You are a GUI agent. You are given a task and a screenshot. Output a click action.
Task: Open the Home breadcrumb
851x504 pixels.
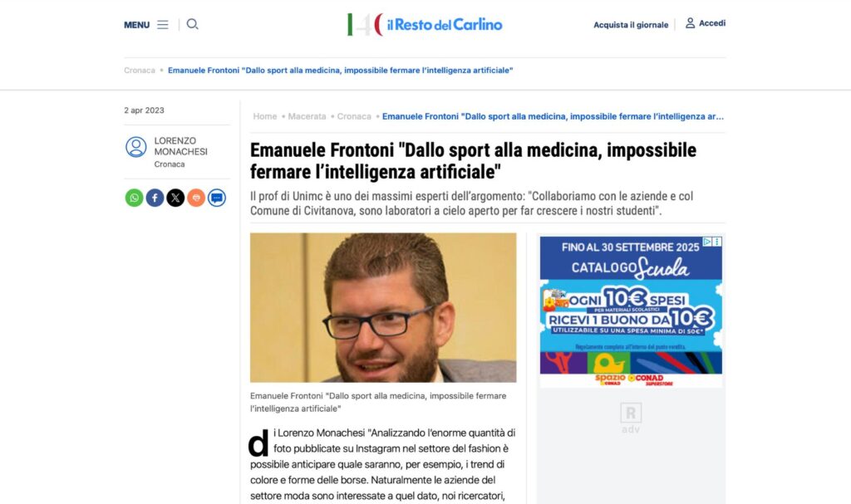pos(265,116)
